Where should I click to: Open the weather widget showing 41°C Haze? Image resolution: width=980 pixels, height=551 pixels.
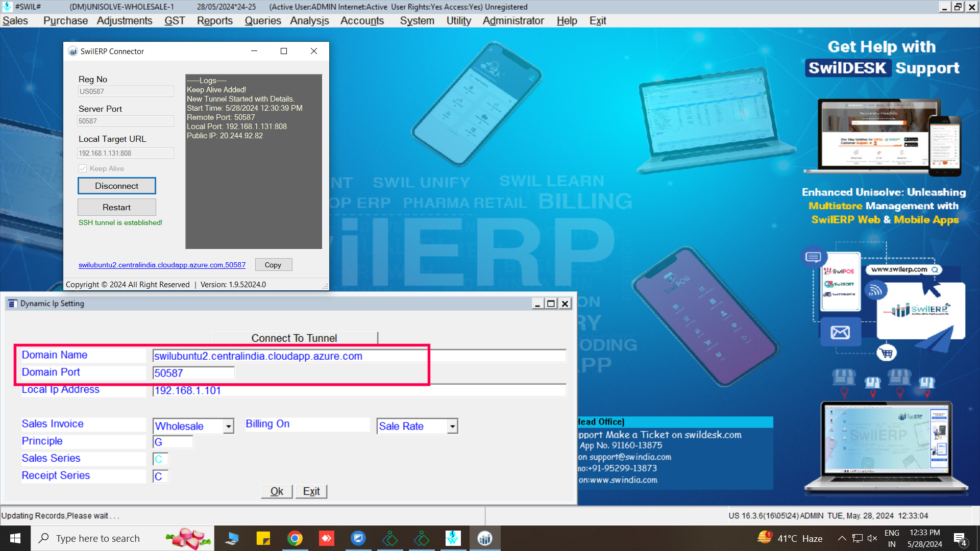point(790,538)
